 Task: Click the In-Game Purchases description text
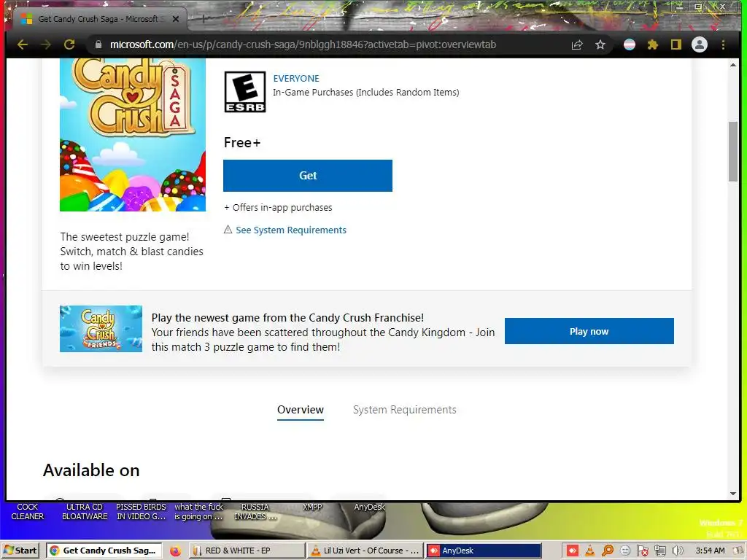(x=366, y=93)
